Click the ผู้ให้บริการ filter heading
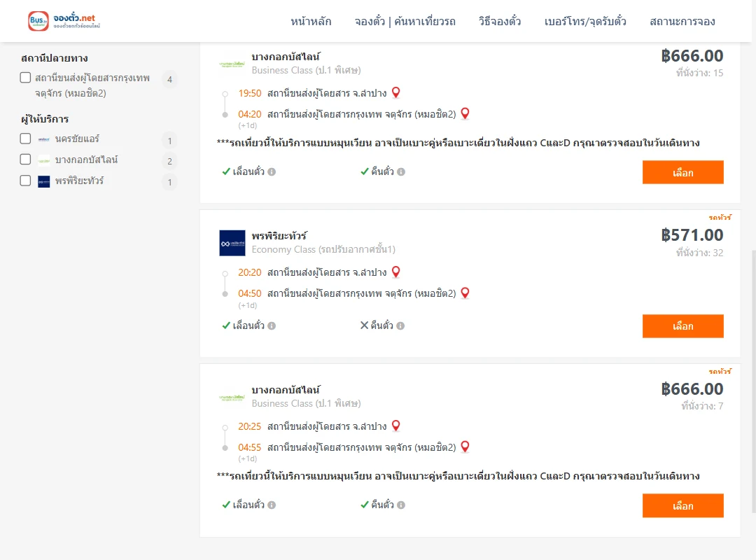 point(45,119)
